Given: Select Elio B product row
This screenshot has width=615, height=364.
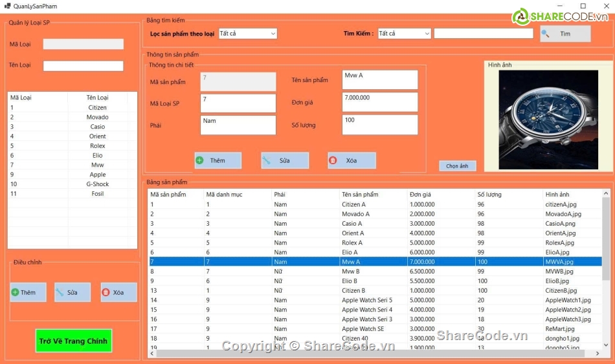Looking at the screenshot, I should 375,281.
